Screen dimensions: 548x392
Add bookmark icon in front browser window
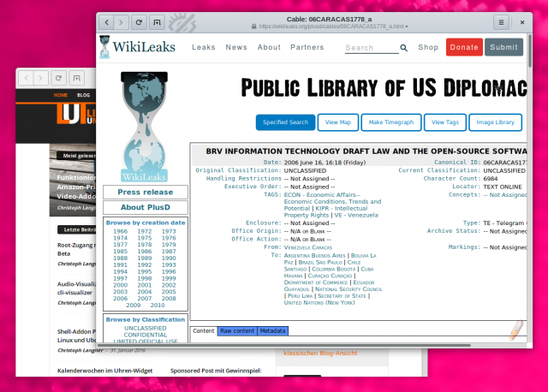(x=157, y=22)
